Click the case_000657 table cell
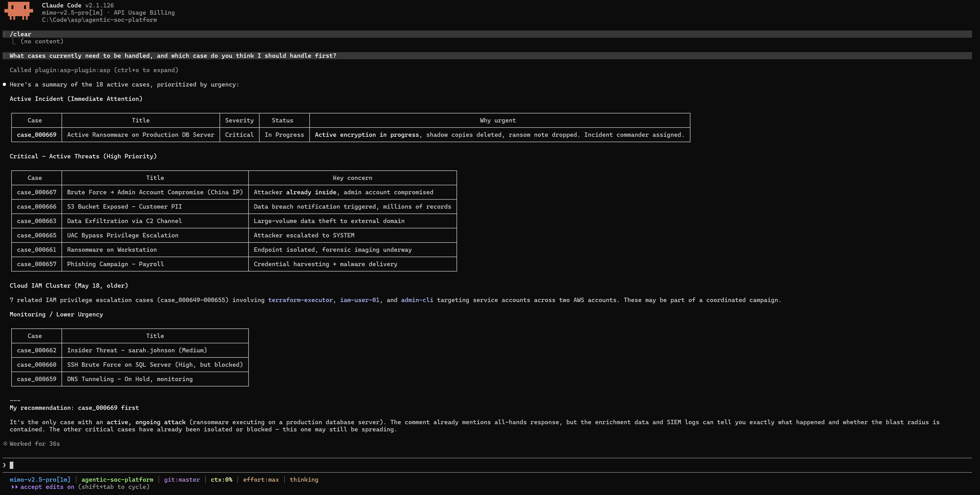Image resolution: width=980 pixels, height=495 pixels. pos(36,264)
